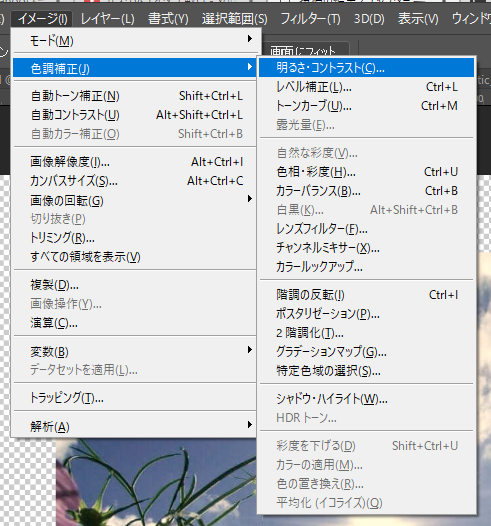Run 自動トーン補正(N) command
The width and height of the screenshot is (491, 526).
pos(134,96)
